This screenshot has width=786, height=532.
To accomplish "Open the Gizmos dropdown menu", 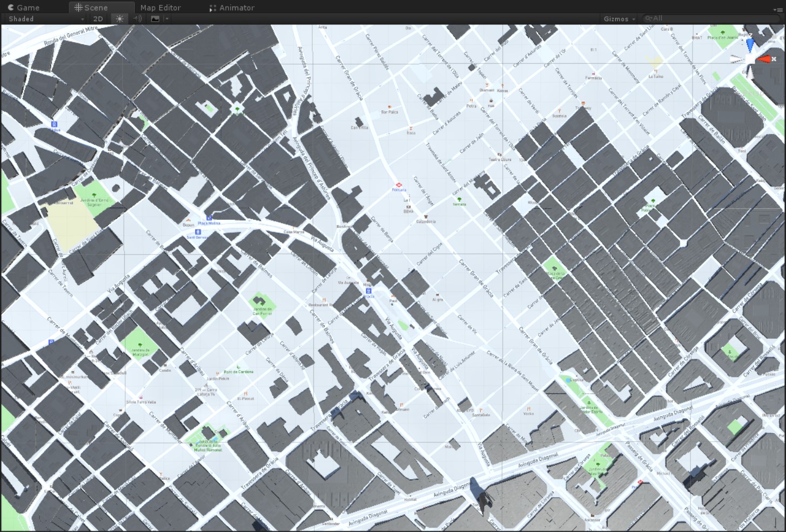I will 617,18.
